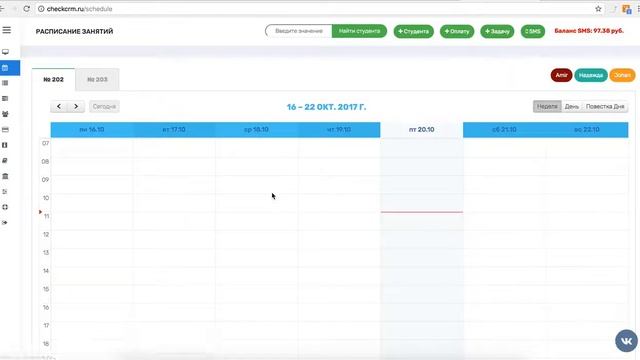Click the +Студента button
Viewport: 640px width, 360px height.
point(413,31)
